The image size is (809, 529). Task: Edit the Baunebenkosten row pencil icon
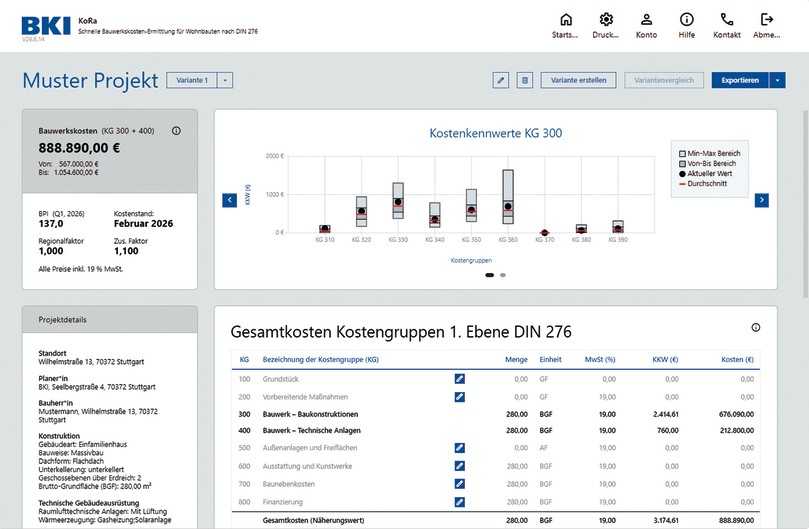(x=459, y=484)
